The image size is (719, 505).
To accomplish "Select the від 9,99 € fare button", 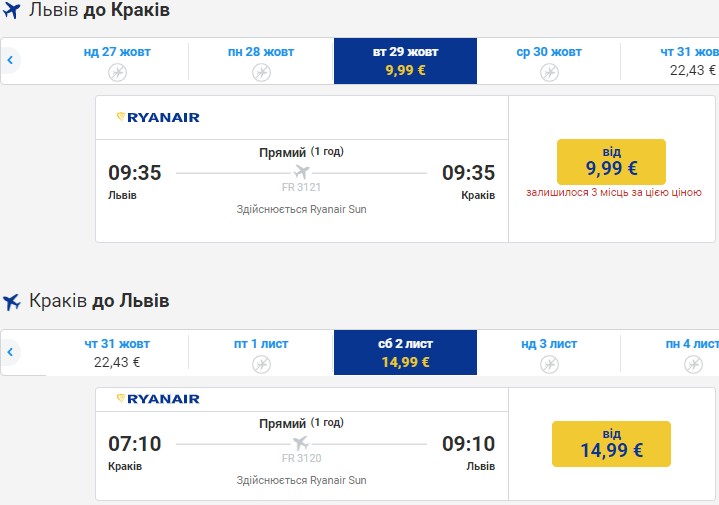I will coord(611,162).
